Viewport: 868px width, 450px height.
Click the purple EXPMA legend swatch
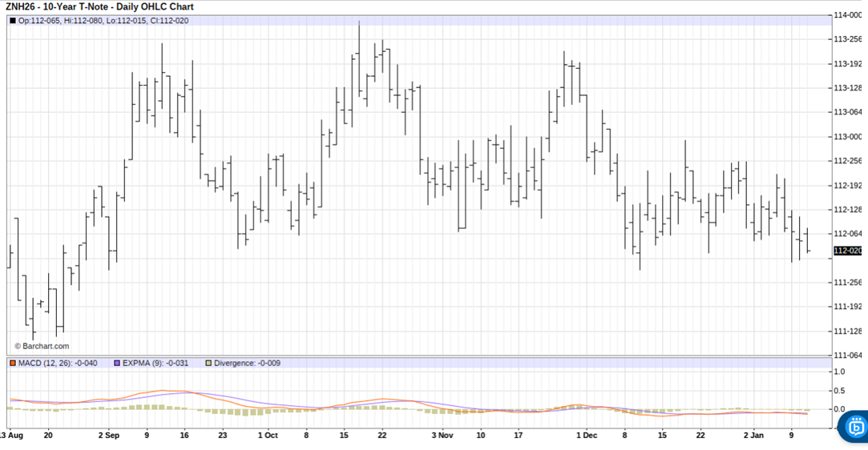tap(117, 364)
